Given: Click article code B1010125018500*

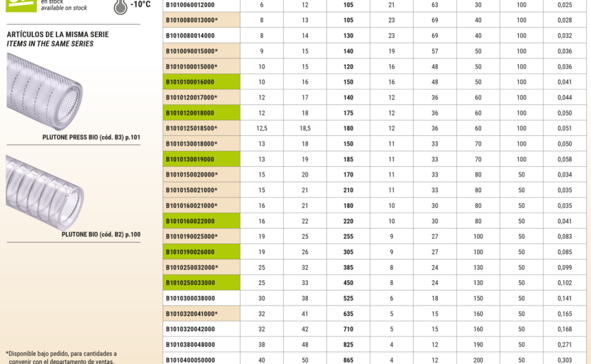Looking at the screenshot, I should pyautogui.click(x=192, y=128).
